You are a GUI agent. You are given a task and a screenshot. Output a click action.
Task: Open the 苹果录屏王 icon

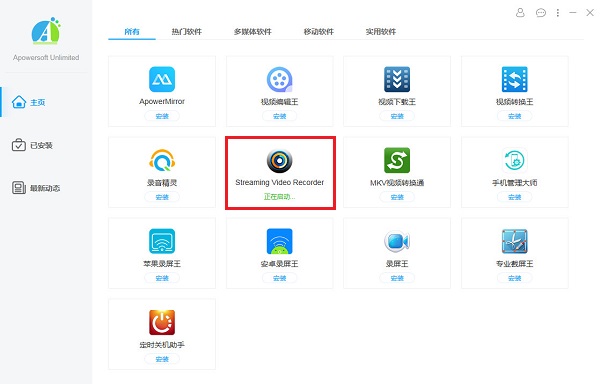click(162, 241)
